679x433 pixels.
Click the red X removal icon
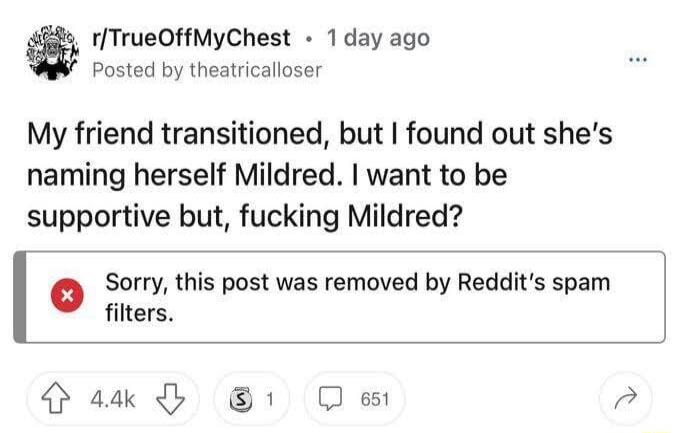pos(67,298)
